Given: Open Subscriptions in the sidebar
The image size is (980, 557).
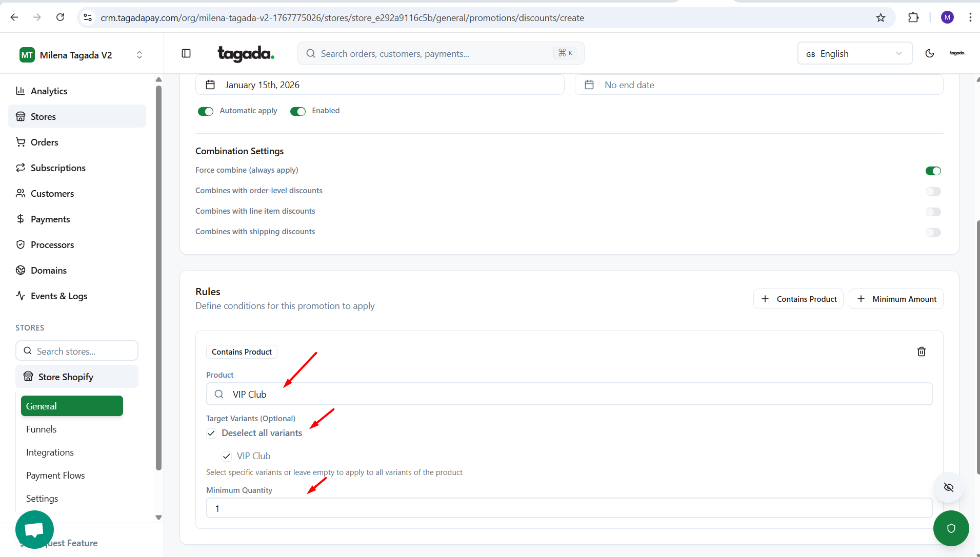Looking at the screenshot, I should coord(58,168).
